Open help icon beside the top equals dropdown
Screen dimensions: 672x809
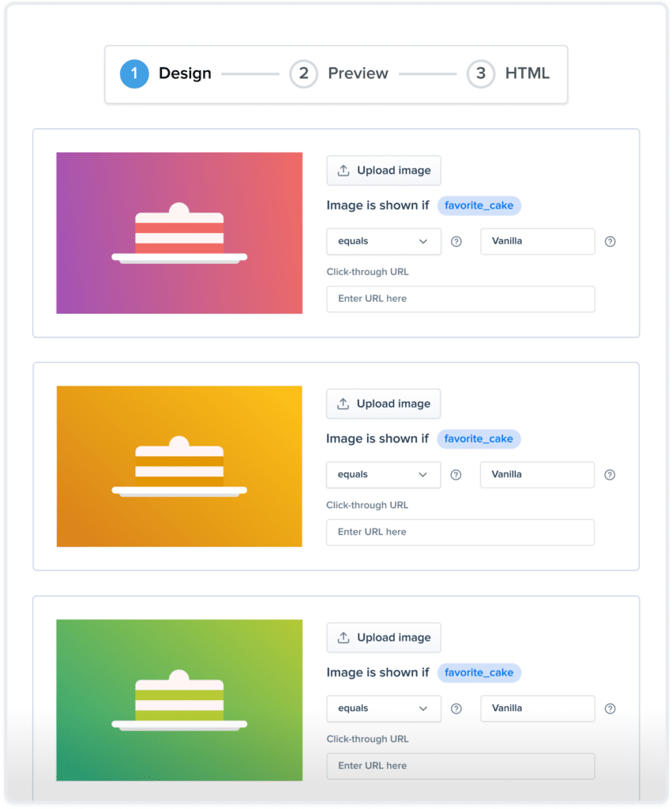[456, 241]
